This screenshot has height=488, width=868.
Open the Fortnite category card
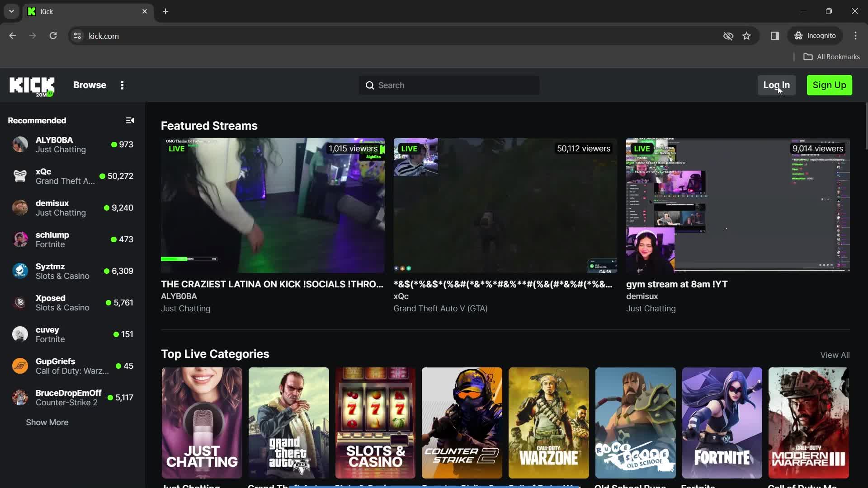(x=722, y=423)
